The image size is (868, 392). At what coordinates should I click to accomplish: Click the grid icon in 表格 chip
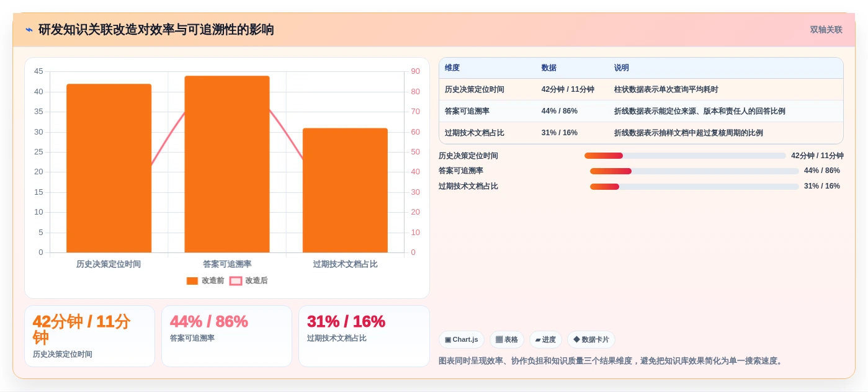[x=499, y=340]
